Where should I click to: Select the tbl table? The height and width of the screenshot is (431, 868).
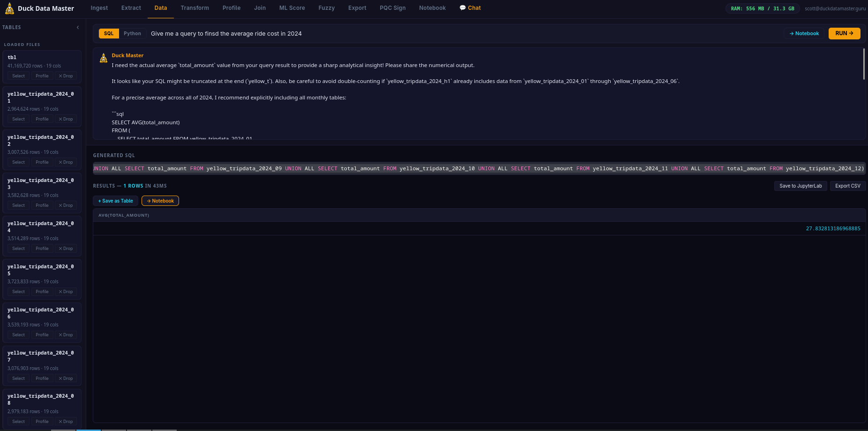click(19, 76)
